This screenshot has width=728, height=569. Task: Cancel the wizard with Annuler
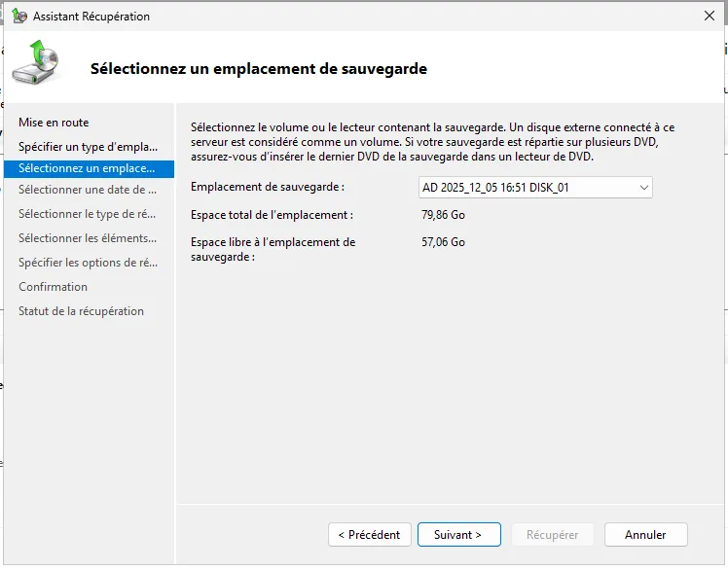coord(645,535)
